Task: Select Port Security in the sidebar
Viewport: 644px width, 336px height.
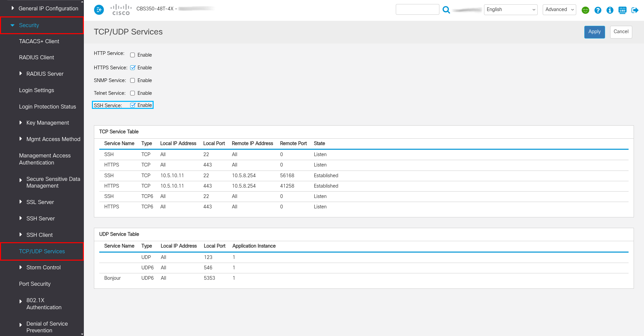Action: point(35,284)
